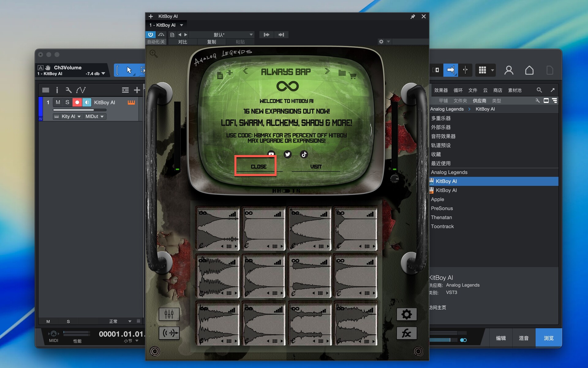
Task: Switch to 商店 browser tab
Action: pyautogui.click(x=498, y=90)
